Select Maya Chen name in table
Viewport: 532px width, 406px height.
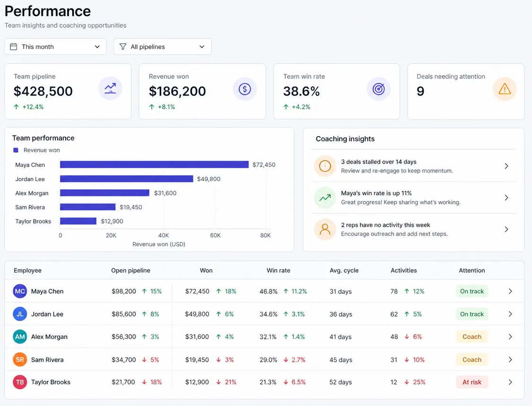[x=47, y=291]
